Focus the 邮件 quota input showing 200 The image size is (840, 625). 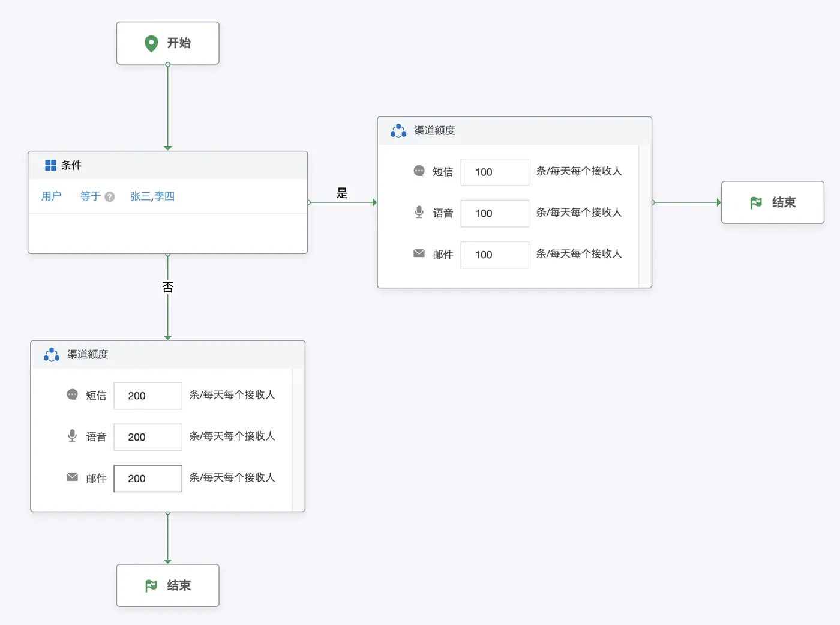[148, 479]
